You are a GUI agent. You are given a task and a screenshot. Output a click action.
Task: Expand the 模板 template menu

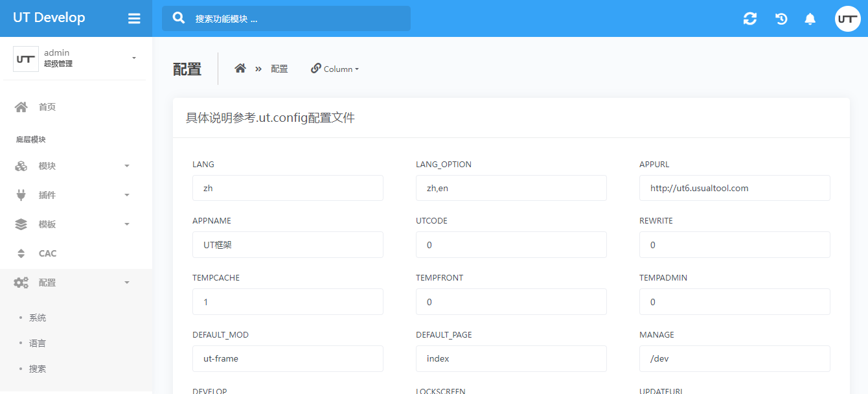pos(73,224)
